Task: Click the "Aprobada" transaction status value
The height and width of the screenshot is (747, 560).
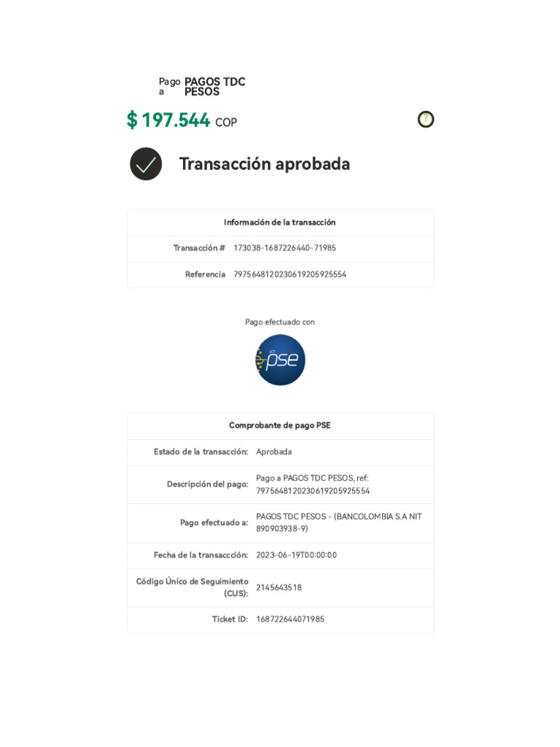Action: 273,452
